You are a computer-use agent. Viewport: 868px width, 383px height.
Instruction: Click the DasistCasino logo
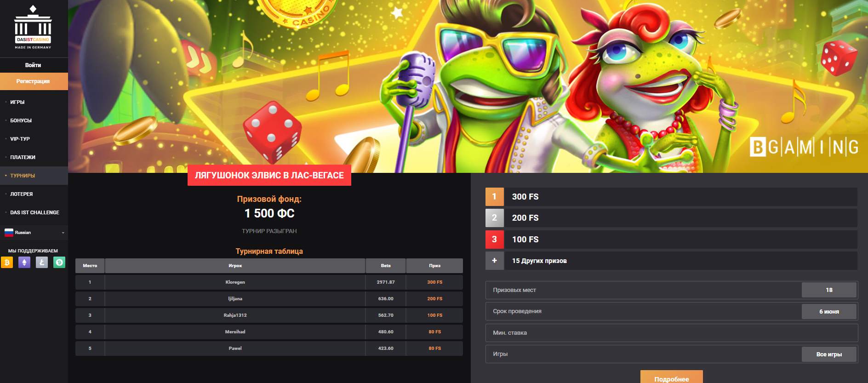(33, 28)
